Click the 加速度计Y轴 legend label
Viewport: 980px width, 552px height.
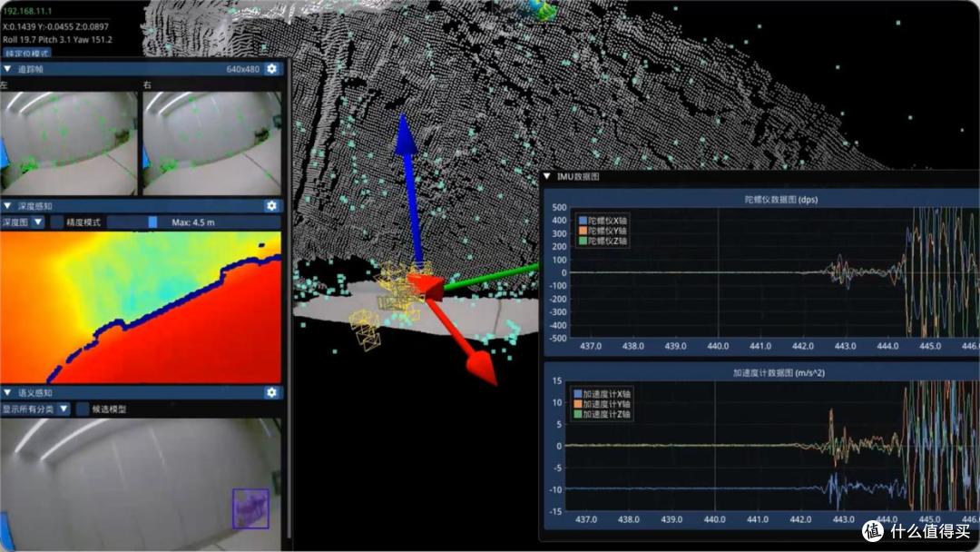tap(607, 404)
